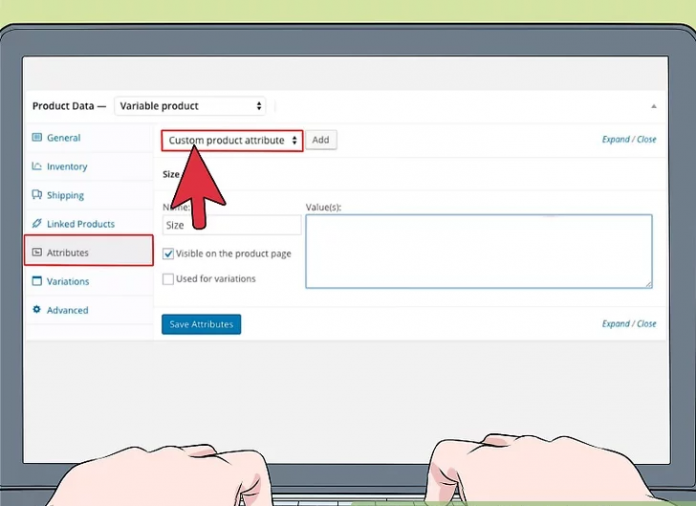Click the General tab icon
The image size is (696, 506).
click(x=37, y=138)
